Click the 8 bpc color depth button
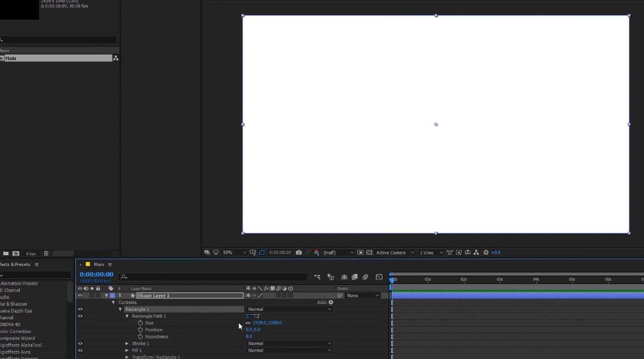 [x=31, y=254]
